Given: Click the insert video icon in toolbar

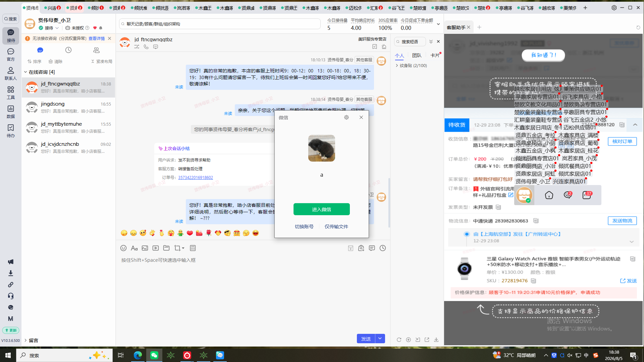Looking at the screenshot, I should pos(156,248).
